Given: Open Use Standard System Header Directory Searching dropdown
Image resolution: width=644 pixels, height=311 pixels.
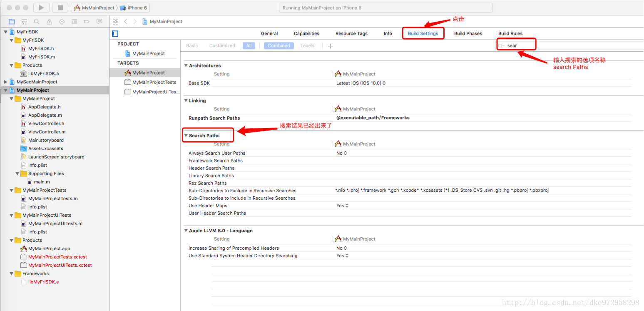Looking at the screenshot, I should click(343, 256).
